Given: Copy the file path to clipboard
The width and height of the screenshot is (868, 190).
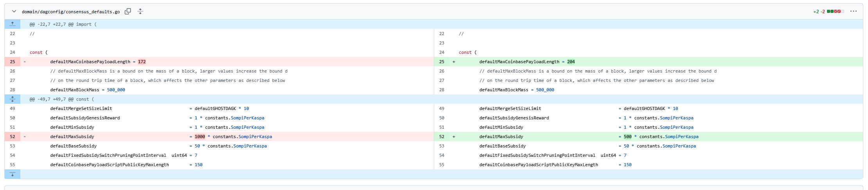Looking at the screenshot, I should coord(128,12).
